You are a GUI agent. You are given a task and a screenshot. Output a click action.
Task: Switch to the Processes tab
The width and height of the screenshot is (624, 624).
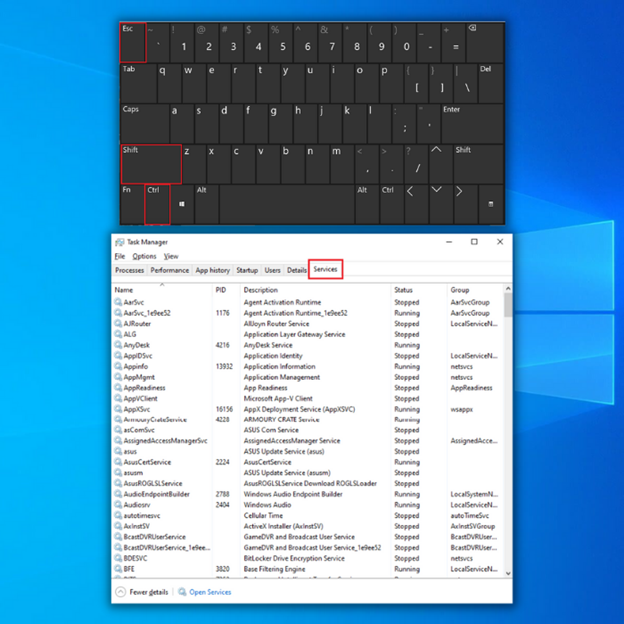(129, 270)
